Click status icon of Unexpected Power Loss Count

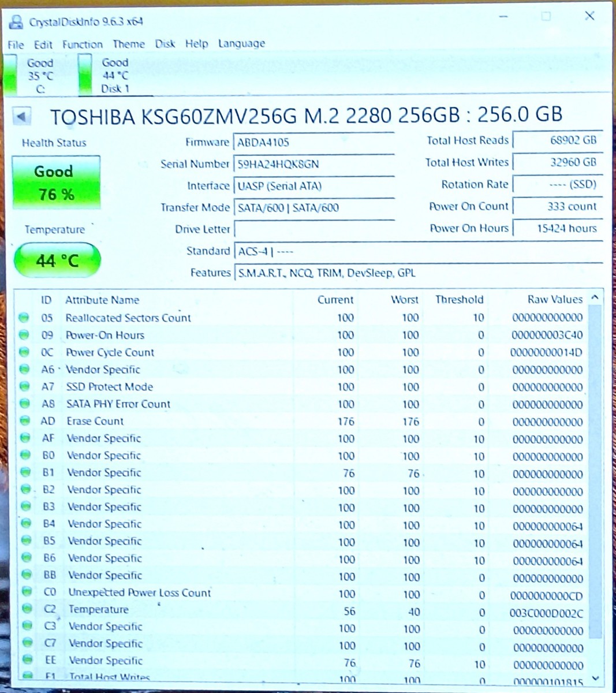click(x=27, y=592)
